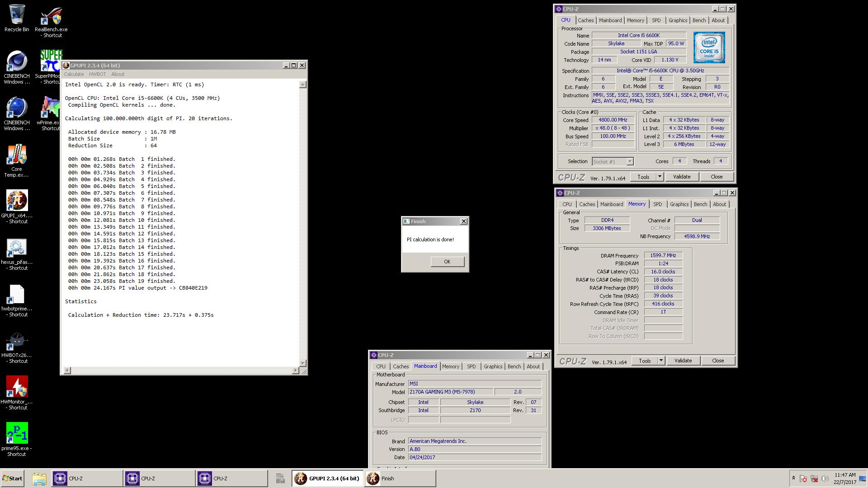Screen dimensions: 868x488
Task: Expand Socket #1 selection dropdown
Action: pyautogui.click(x=629, y=161)
